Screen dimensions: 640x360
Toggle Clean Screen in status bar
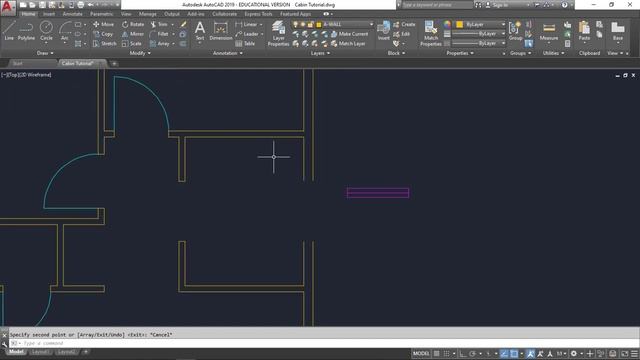click(x=624, y=353)
